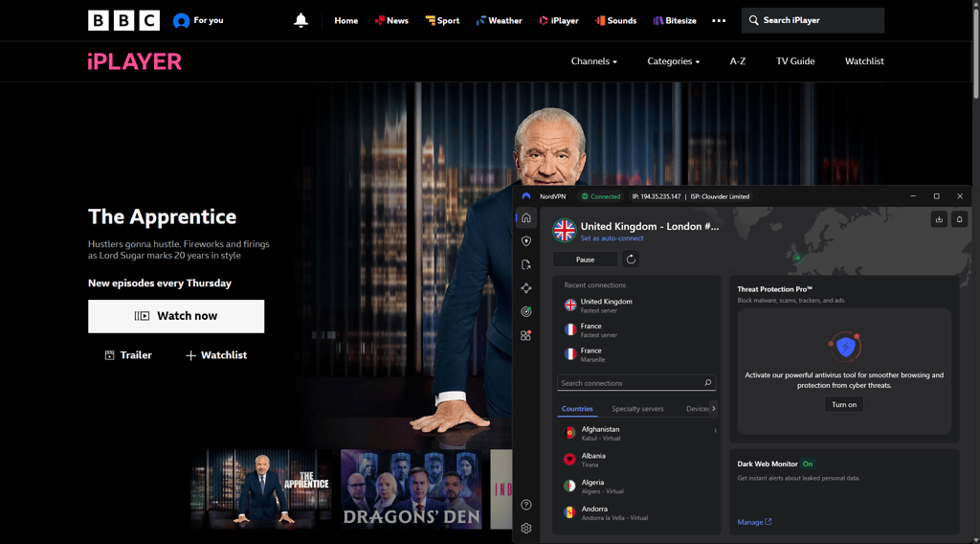Toggle Dark Web Monitor On badge

808,464
